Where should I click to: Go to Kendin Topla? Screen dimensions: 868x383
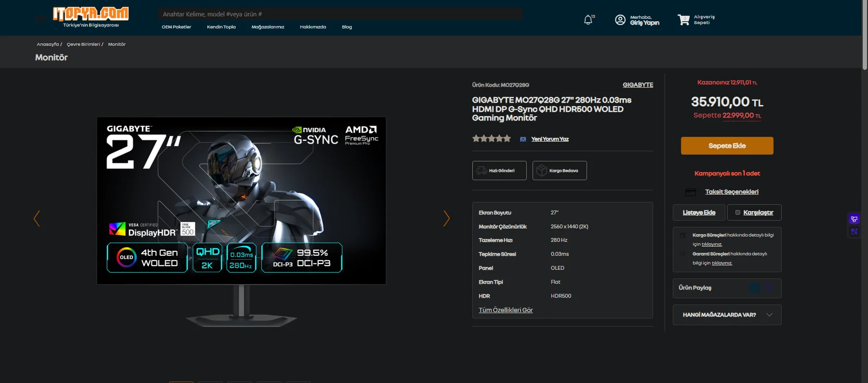coord(221,27)
